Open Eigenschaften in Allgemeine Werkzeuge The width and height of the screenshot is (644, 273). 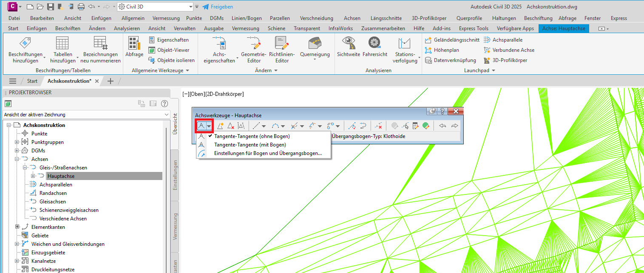pos(169,40)
